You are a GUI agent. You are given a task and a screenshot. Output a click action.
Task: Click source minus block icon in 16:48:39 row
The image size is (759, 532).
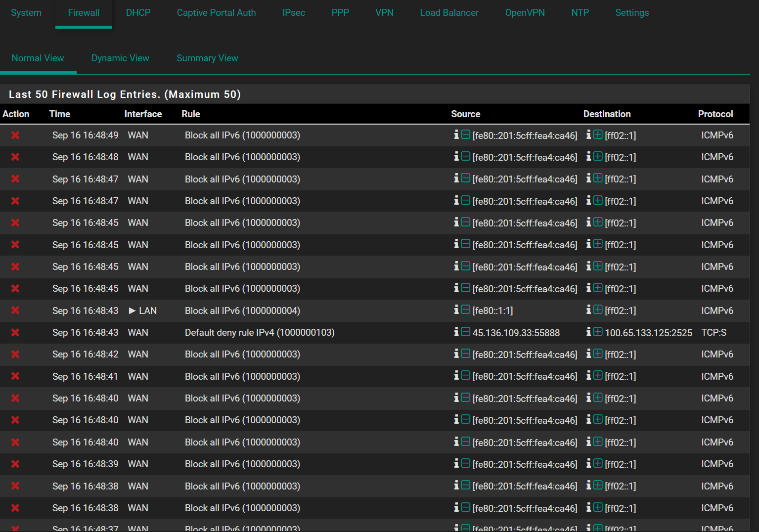pos(465,463)
